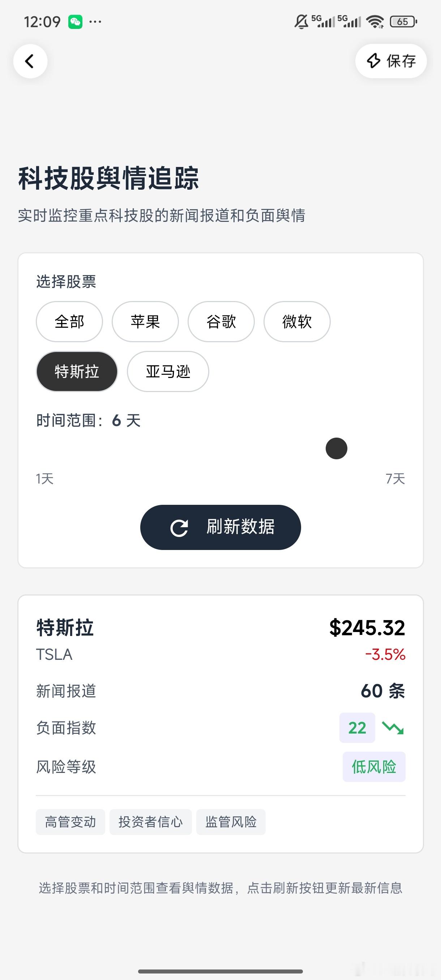Choose the 微软 stock chip
Viewport: 441px width, 980px height.
(x=297, y=322)
